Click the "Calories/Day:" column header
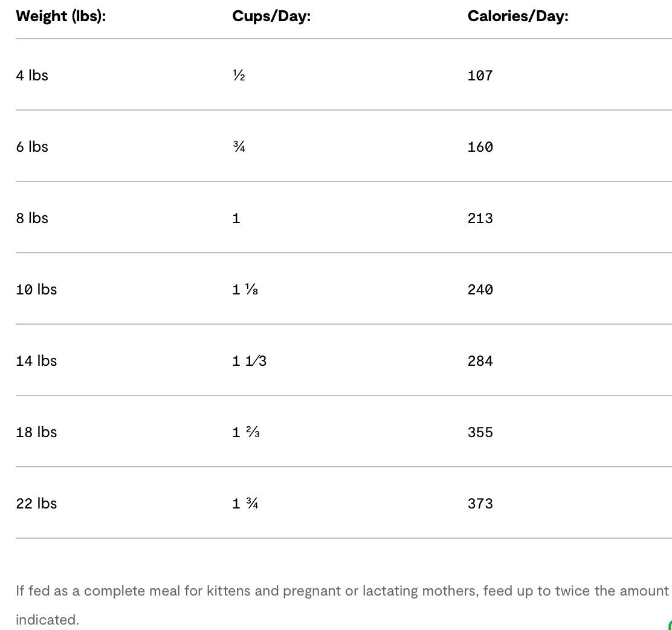672x630 pixels. click(518, 16)
